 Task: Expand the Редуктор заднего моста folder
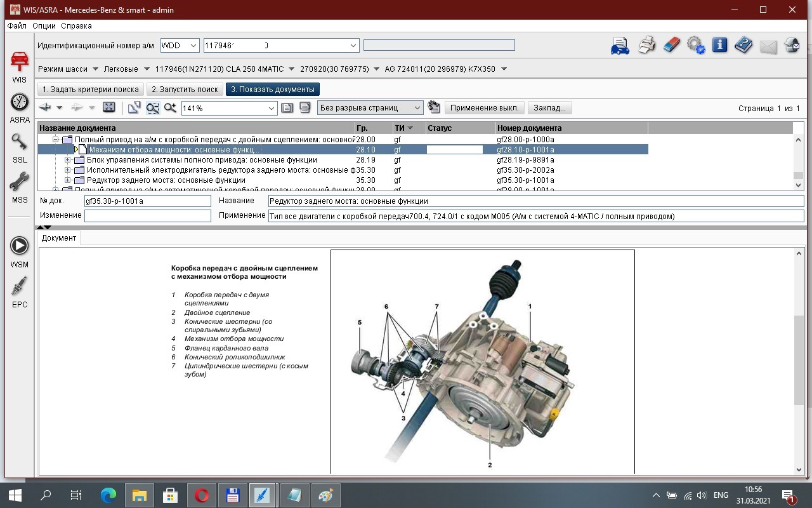pyautogui.click(x=68, y=180)
